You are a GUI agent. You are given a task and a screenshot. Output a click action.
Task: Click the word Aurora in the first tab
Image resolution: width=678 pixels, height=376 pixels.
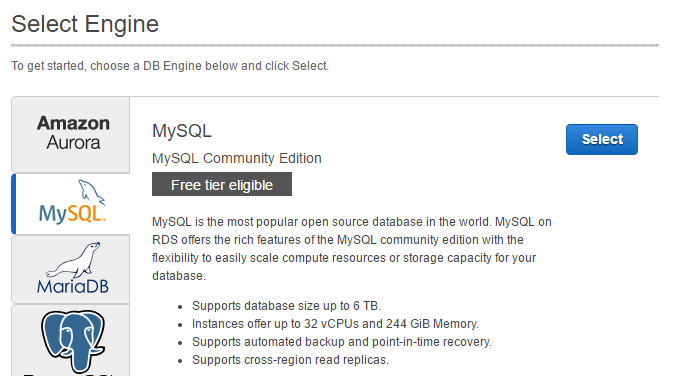tap(74, 143)
